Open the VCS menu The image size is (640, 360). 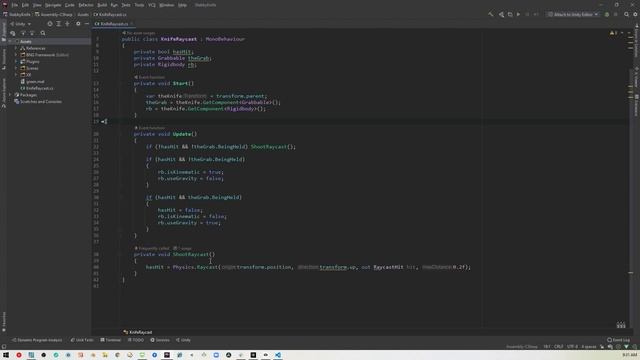(152, 5)
